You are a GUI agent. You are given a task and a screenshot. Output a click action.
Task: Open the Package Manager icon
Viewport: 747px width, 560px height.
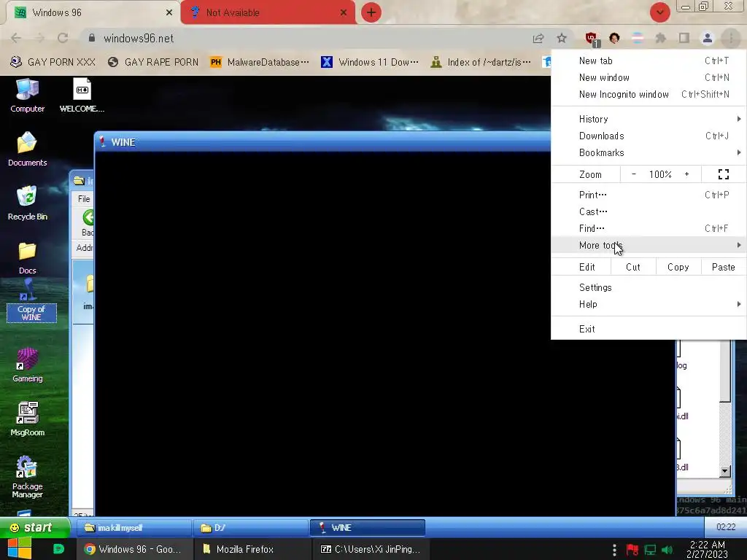coord(27,477)
